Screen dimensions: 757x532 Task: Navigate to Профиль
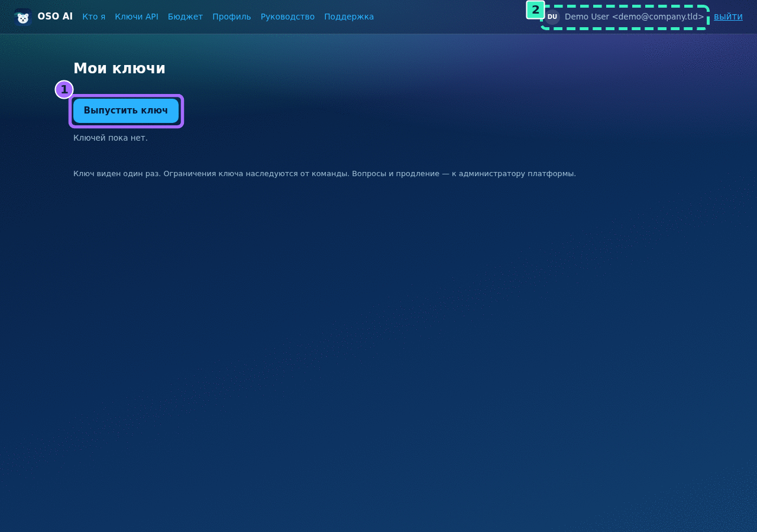[232, 17]
